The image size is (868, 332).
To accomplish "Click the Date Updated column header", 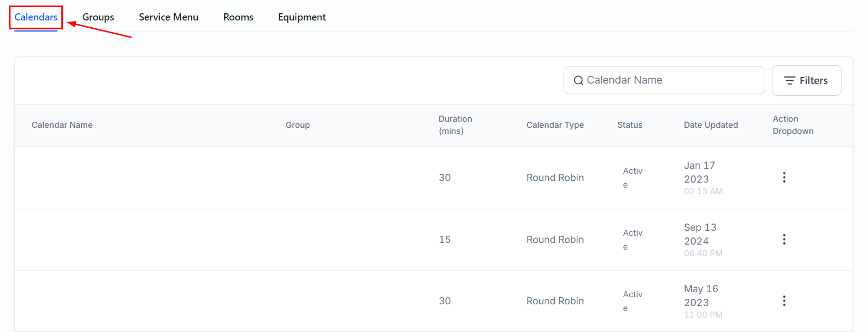I will pyautogui.click(x=711, y=125).
